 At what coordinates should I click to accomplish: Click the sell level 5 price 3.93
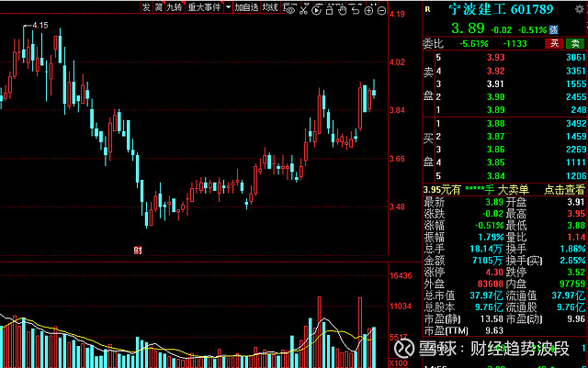(496, 57)
